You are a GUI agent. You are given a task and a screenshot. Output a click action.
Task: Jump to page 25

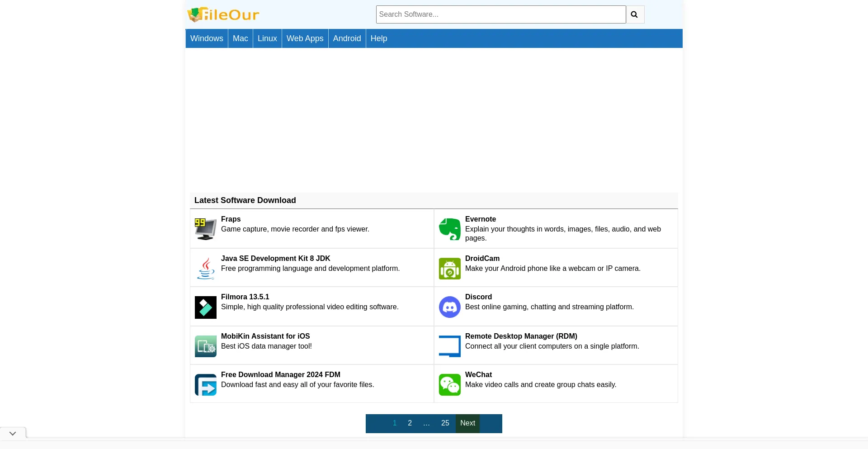point(445,423)
